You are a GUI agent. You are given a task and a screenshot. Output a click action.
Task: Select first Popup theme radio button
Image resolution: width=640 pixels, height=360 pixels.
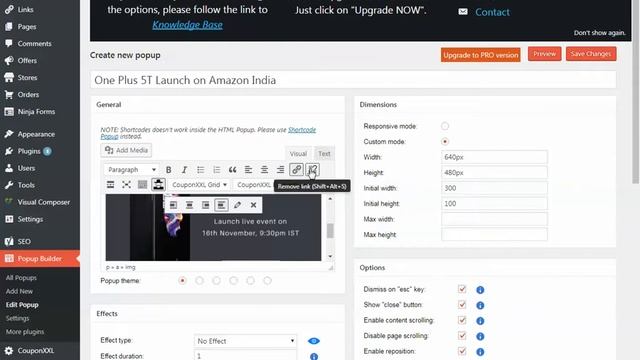(x=182, y=280)
